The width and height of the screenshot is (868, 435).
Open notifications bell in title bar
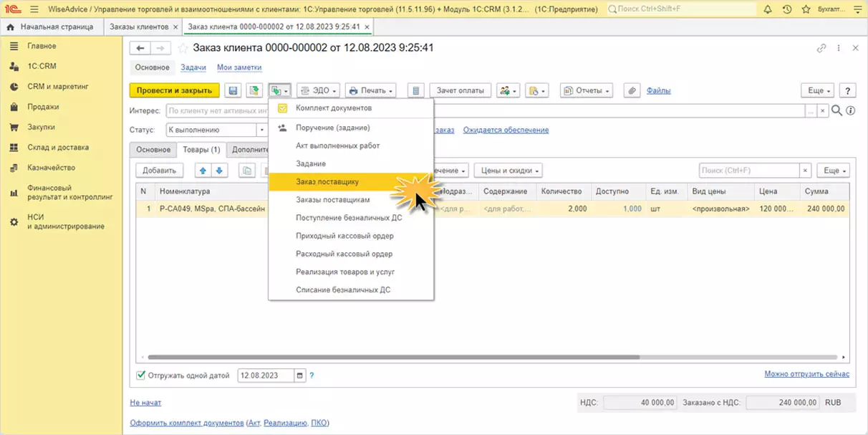coord(768,9)
